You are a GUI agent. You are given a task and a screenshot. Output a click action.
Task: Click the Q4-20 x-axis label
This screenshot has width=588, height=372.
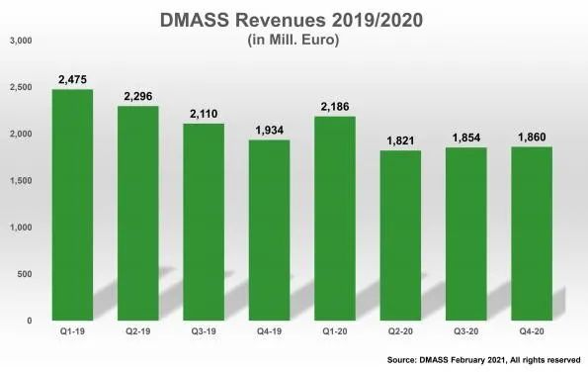[x=532, y=331]
